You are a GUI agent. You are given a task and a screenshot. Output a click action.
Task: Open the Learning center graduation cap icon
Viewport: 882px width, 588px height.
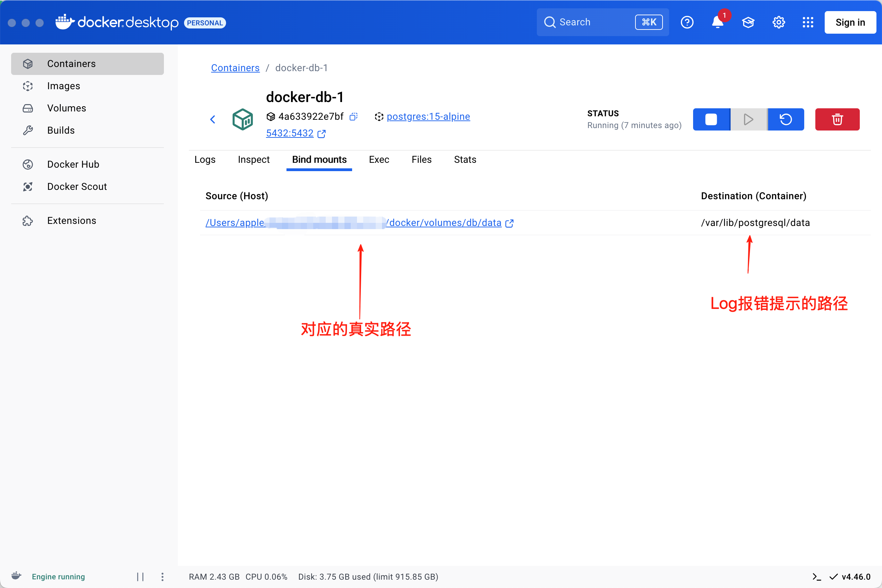(748, 22)
